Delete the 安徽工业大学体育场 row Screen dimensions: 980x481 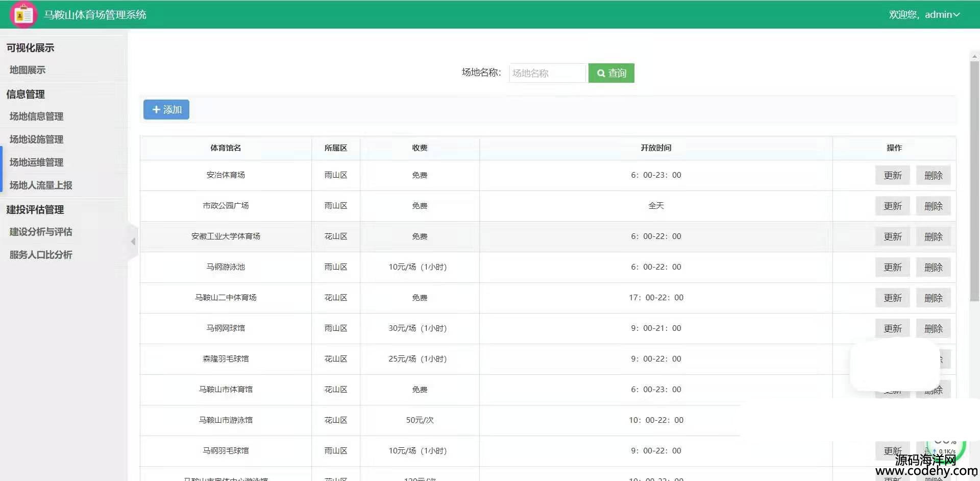[934, 237]
